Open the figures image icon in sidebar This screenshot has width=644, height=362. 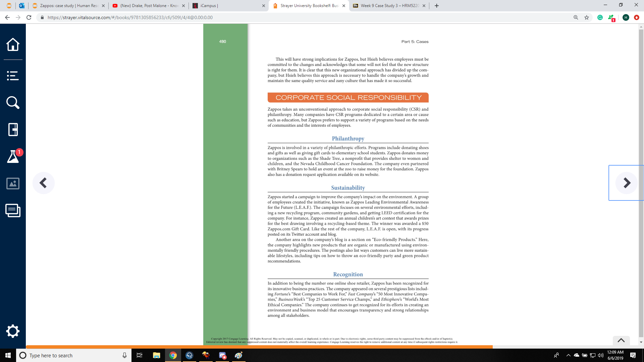click(13, 183)
